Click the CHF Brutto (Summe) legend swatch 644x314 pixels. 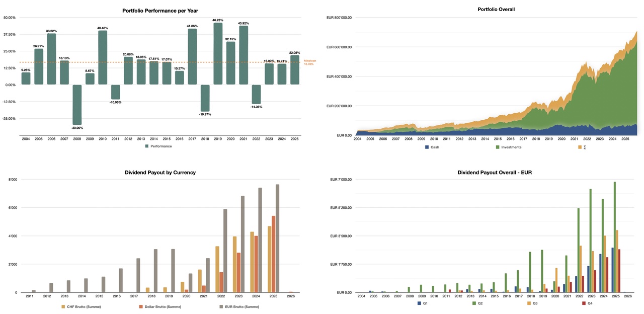[x=63, y=306]
